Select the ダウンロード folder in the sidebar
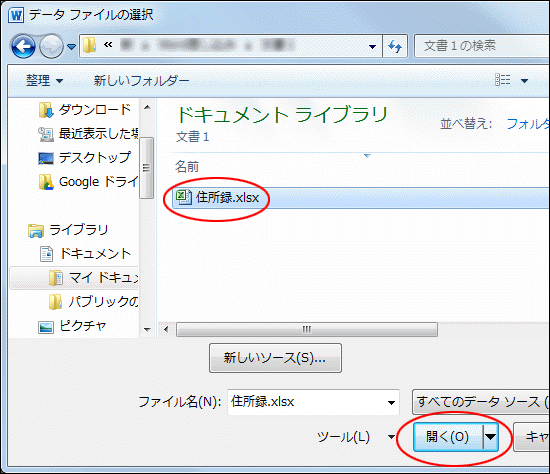 (x=85, y=110)
